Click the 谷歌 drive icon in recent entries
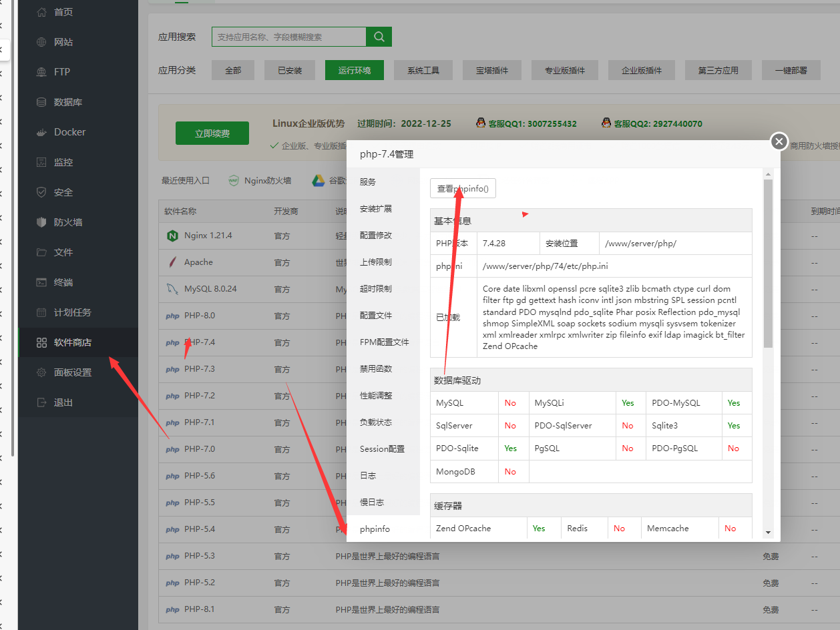The height and width of the screenshot is (630, 840). tap(319, 180)
